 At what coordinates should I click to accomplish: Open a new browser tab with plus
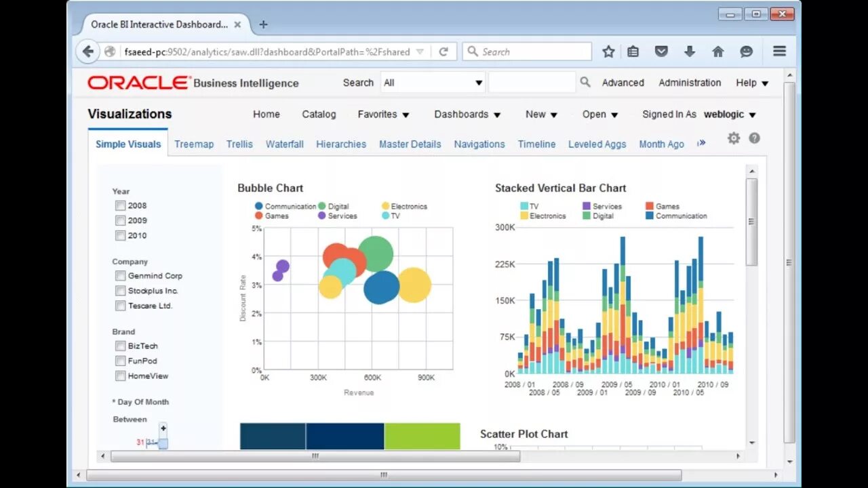click(263, 24)
